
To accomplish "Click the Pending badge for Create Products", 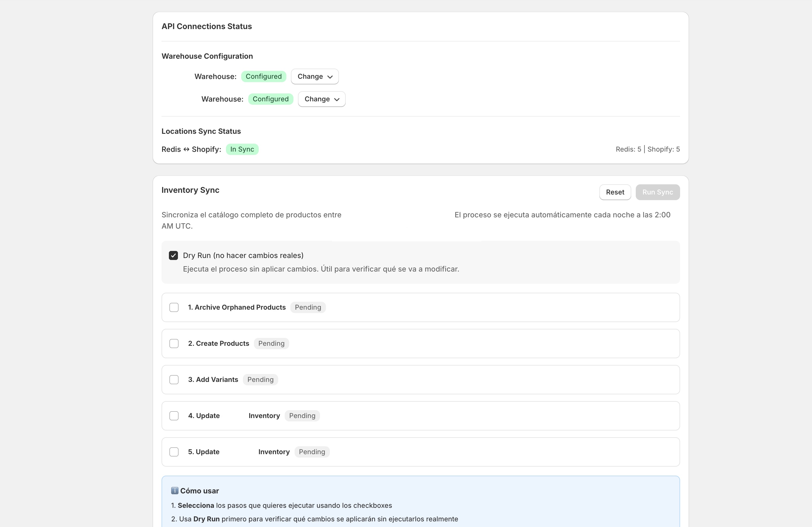I will pyautogui.click(x=271, y=343).
